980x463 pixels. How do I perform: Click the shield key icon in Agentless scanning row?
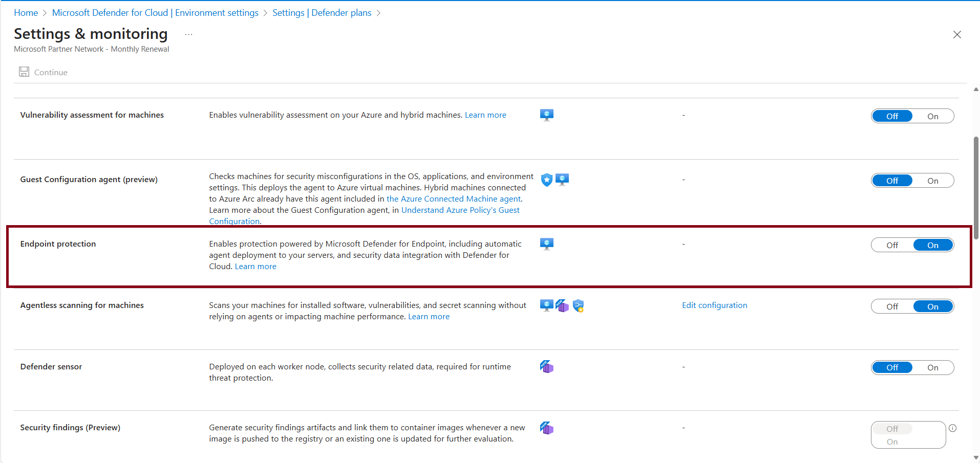578,305
